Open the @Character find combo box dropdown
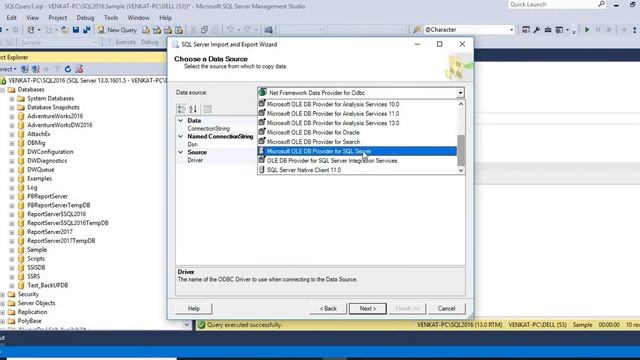Screen dimensions: 640x360 click(511, 30)
